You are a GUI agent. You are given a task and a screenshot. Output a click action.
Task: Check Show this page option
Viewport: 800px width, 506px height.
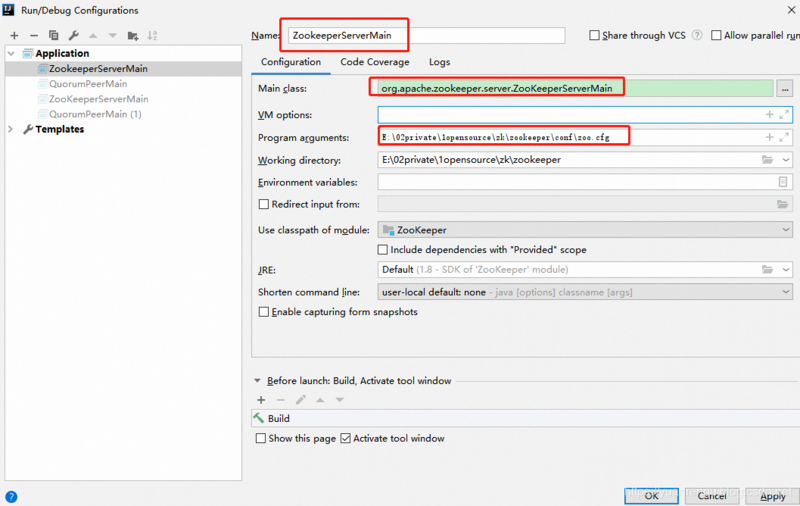pyautogui.click(x=261, y=438)
